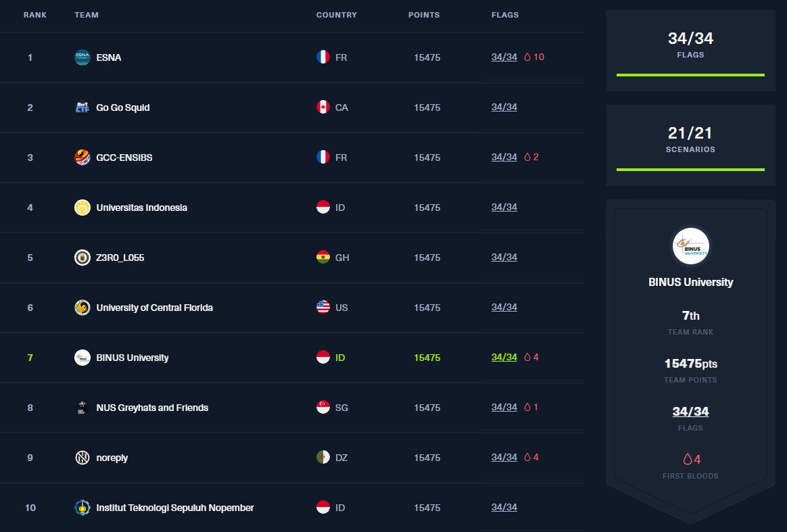Screen dimensions: 787x532
Task: Click the large BINUS University avatar in the summary card
Action: 690,246
